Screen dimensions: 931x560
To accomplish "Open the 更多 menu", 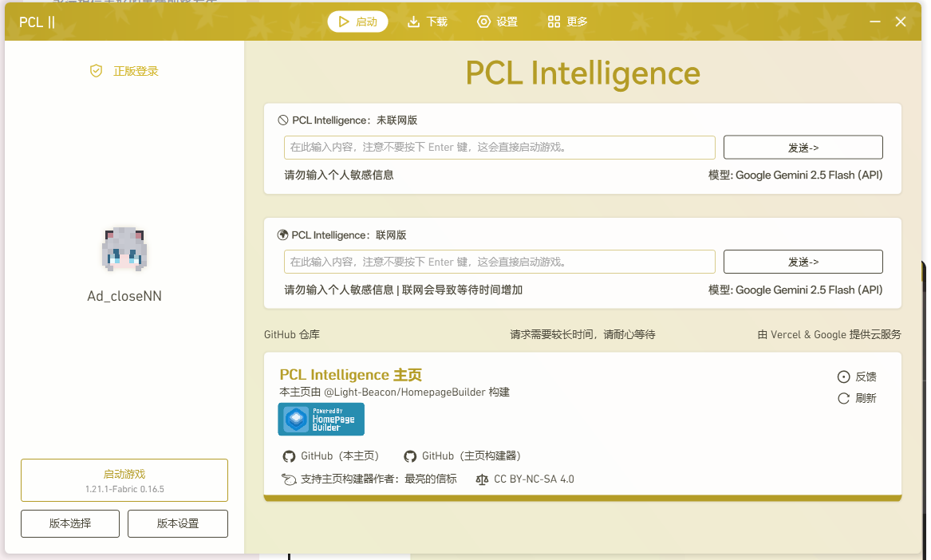I will (566, 22).
